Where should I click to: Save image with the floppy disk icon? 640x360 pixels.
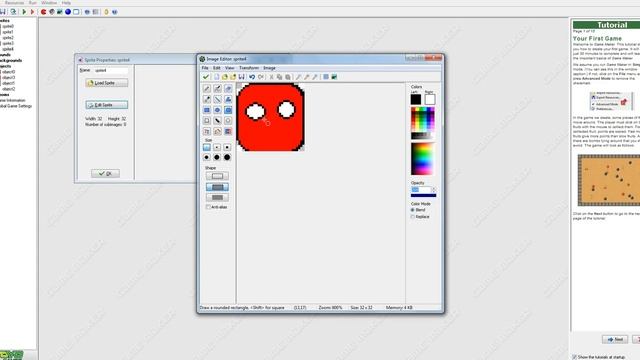(241, 77)
